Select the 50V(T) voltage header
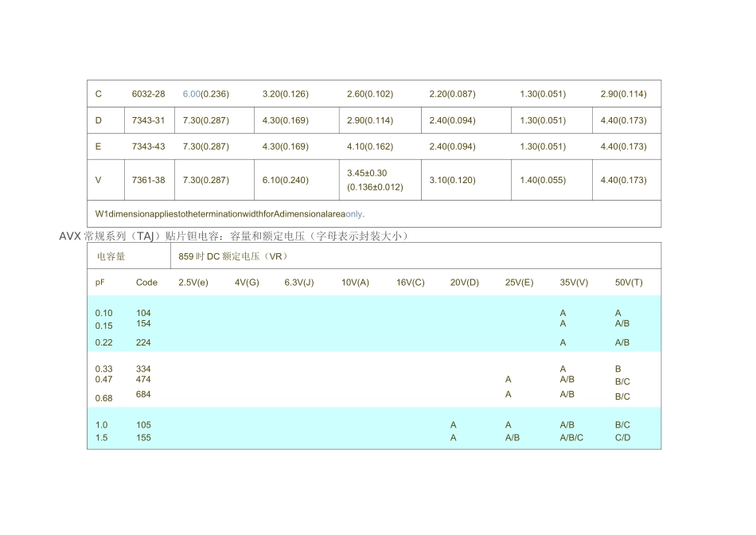This screenshot has width=756, height=535. pyautogui.click(x=629, y=283)
